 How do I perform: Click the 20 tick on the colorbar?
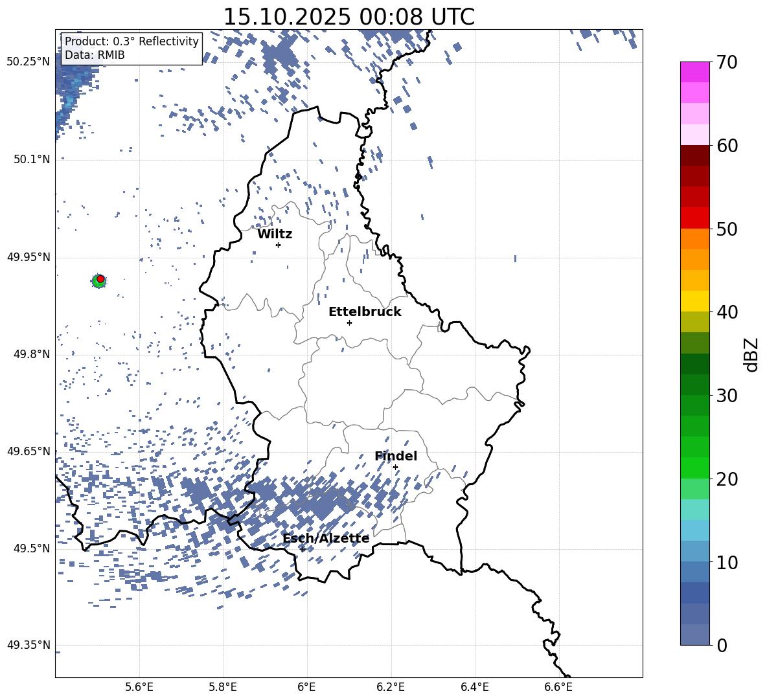(x=726, y=479)
